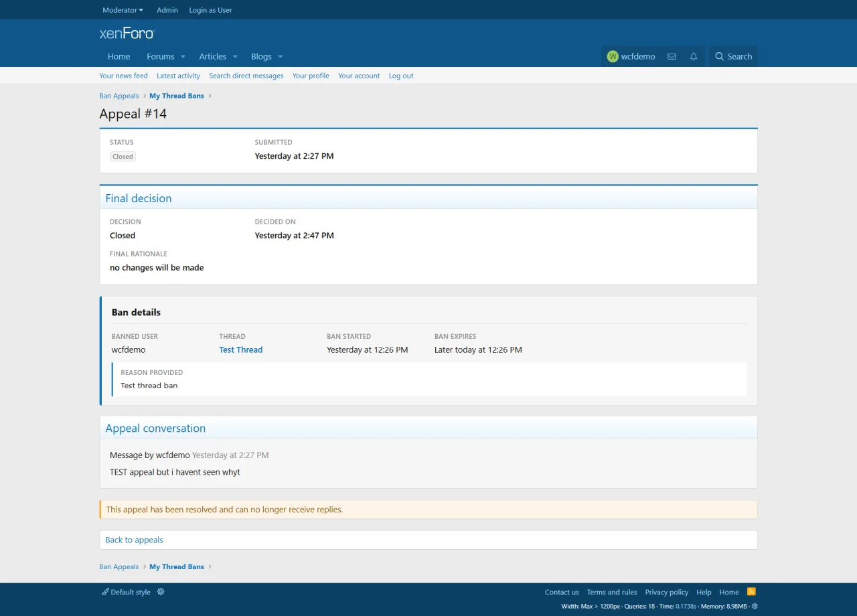The width and height of the screenshot is (857, 616).
Task: Click the xenForo logo
Action: (127, 33)
